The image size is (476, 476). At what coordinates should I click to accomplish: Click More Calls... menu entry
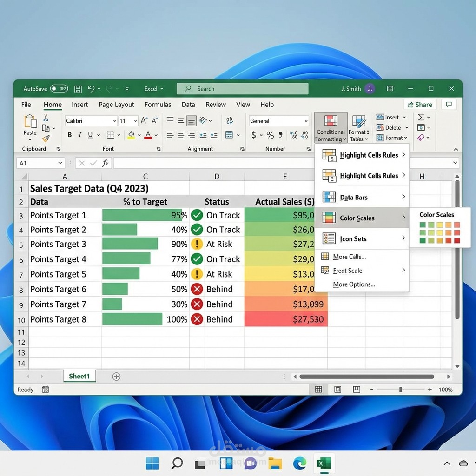point(350,257)
